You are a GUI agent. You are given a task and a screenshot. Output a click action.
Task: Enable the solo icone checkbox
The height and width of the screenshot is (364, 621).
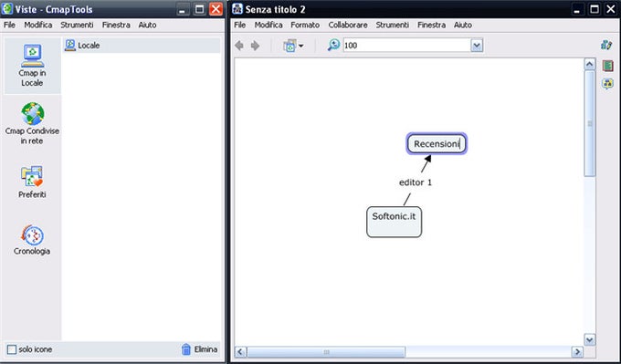tap(12, 349)
